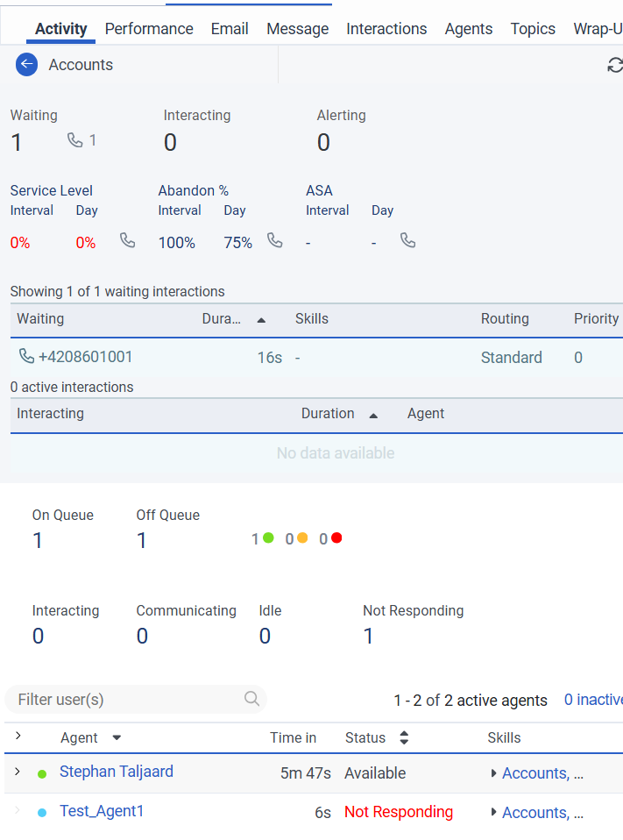Sort active interactions by Duration column
The image size is (623, 840).
tap(373, 415)
